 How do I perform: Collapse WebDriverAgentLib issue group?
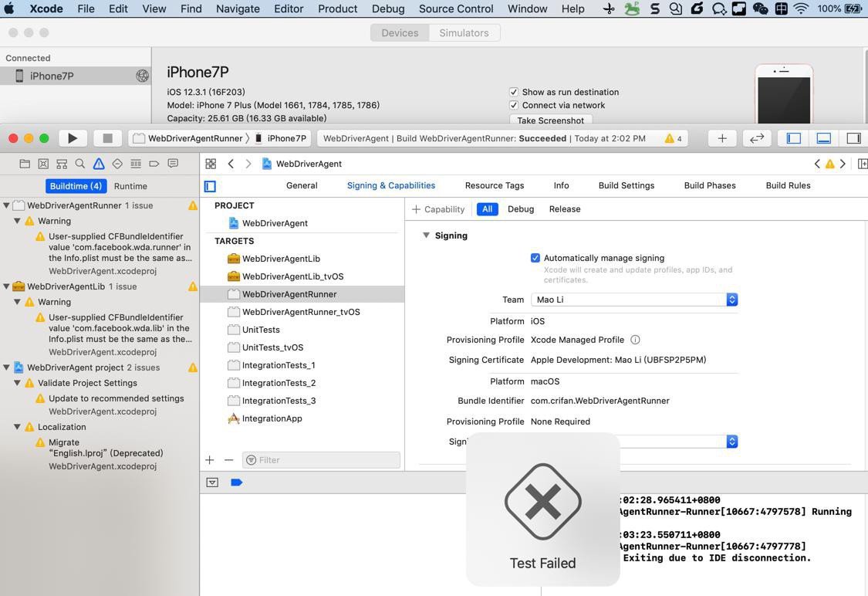[7, 286]
